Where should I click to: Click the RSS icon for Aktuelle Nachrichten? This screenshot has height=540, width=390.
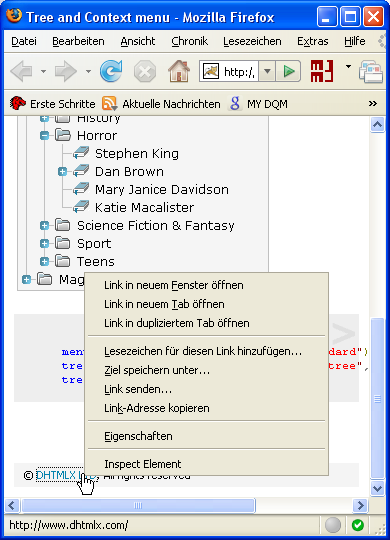point(110,103)
